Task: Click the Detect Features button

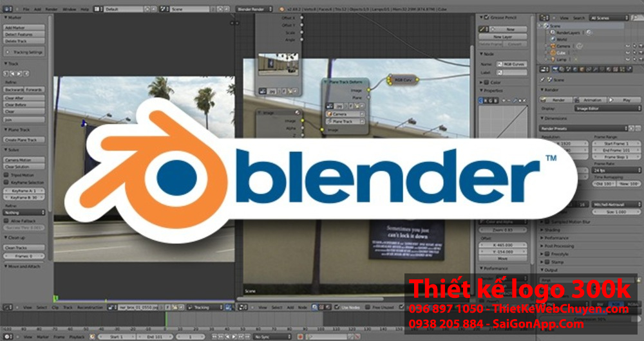Action: point(24,35)
